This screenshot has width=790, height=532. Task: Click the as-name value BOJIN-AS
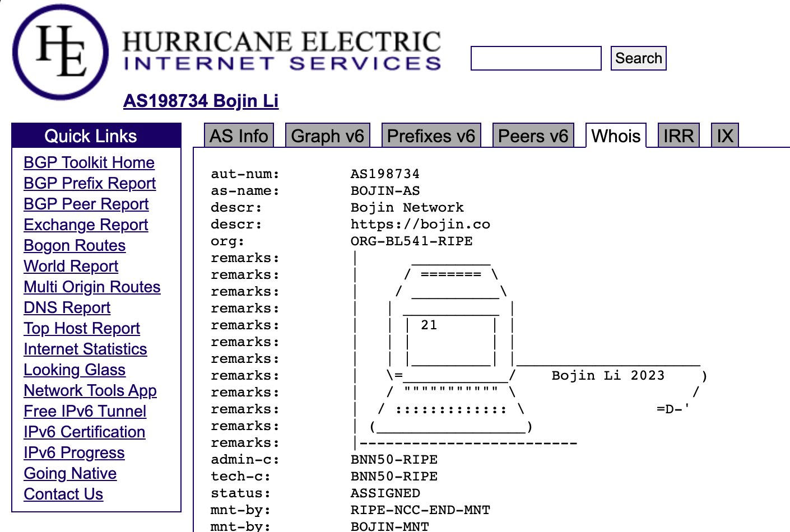[385, 190]
